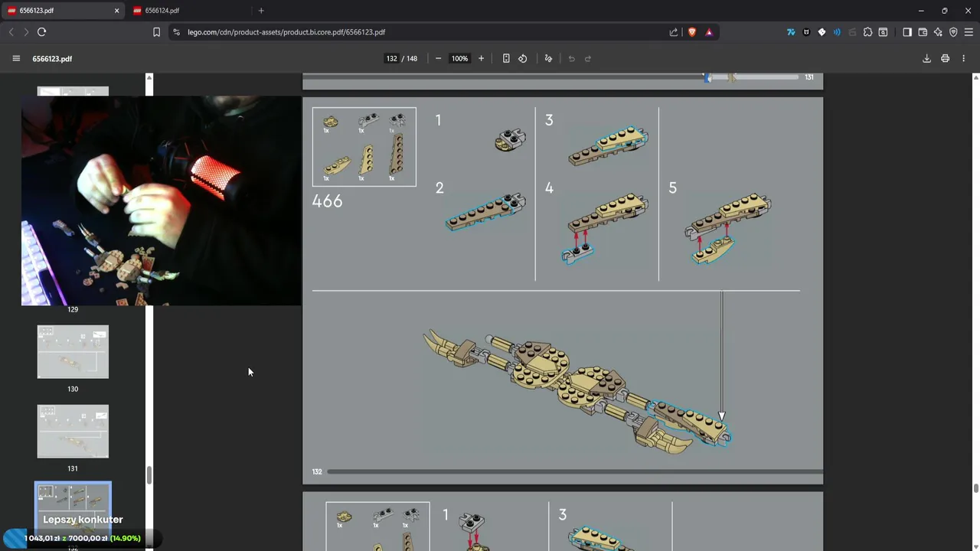This screenshot has width=980, height=551.
Task: Zoom out with the minus button
Action: [x=438, y=58]
